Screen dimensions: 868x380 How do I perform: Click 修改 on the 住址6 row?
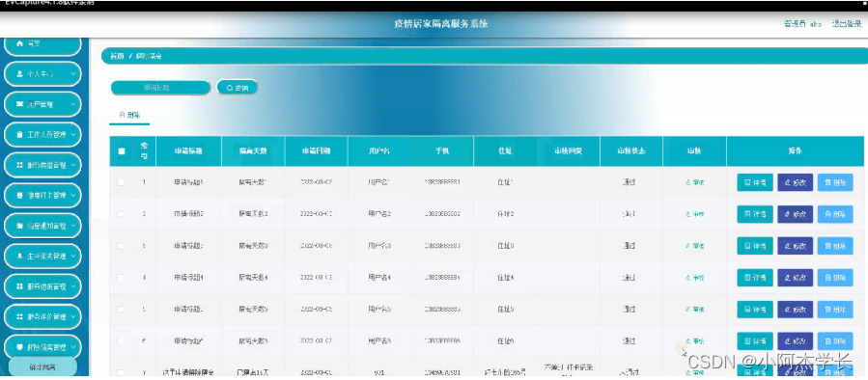795,341
